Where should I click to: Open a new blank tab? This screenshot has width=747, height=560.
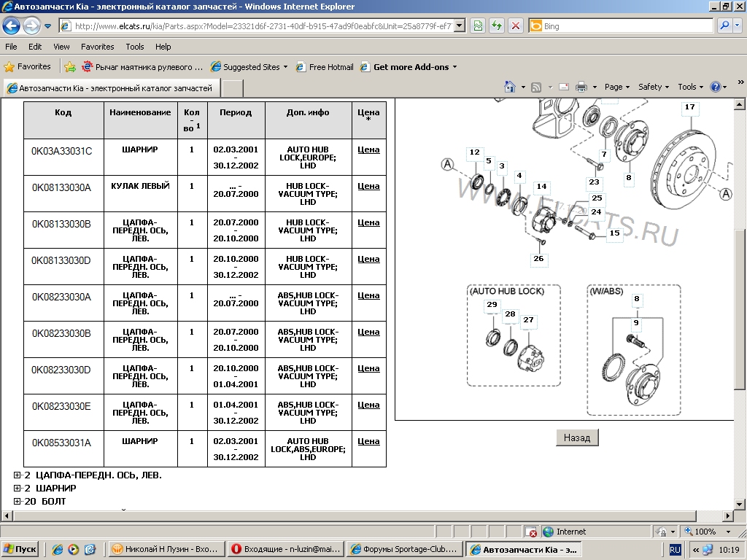click(x=233, y=88)
